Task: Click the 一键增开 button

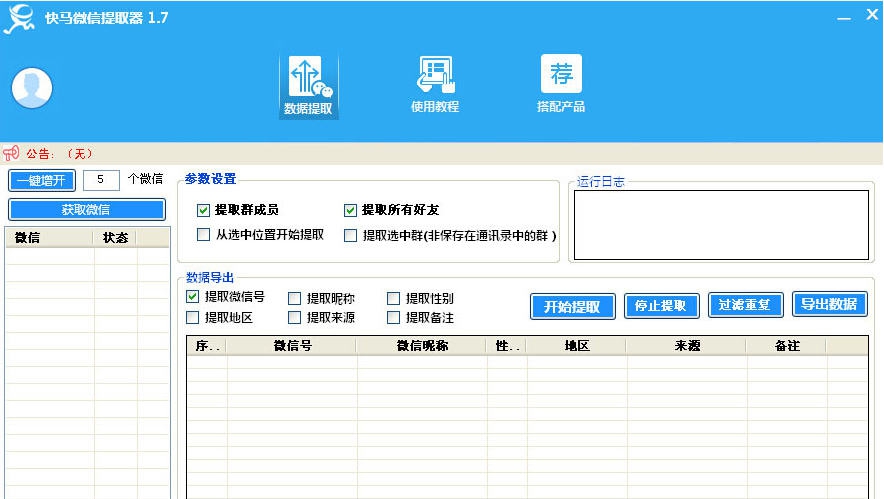Action: tap(42, 181)
